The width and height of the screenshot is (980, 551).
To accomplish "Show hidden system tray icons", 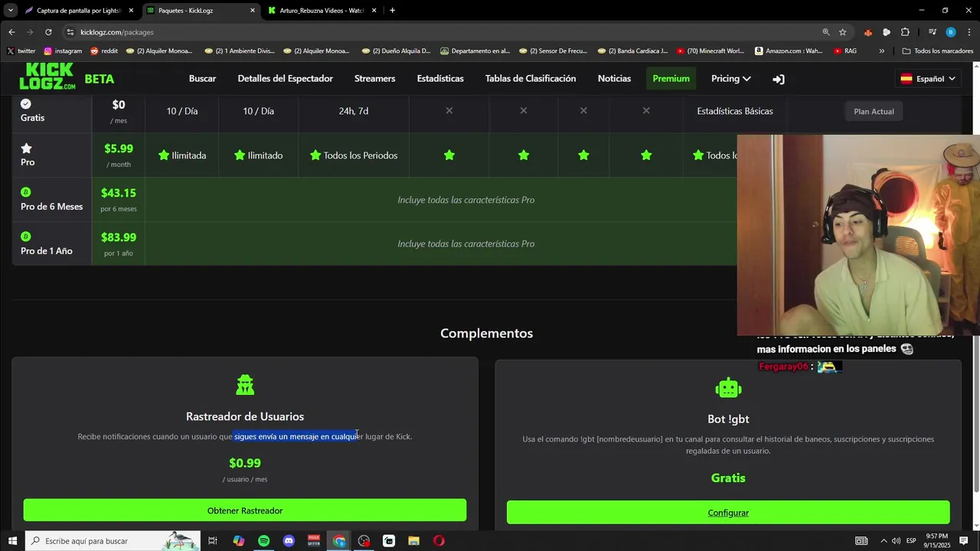I will coord(884,541).
